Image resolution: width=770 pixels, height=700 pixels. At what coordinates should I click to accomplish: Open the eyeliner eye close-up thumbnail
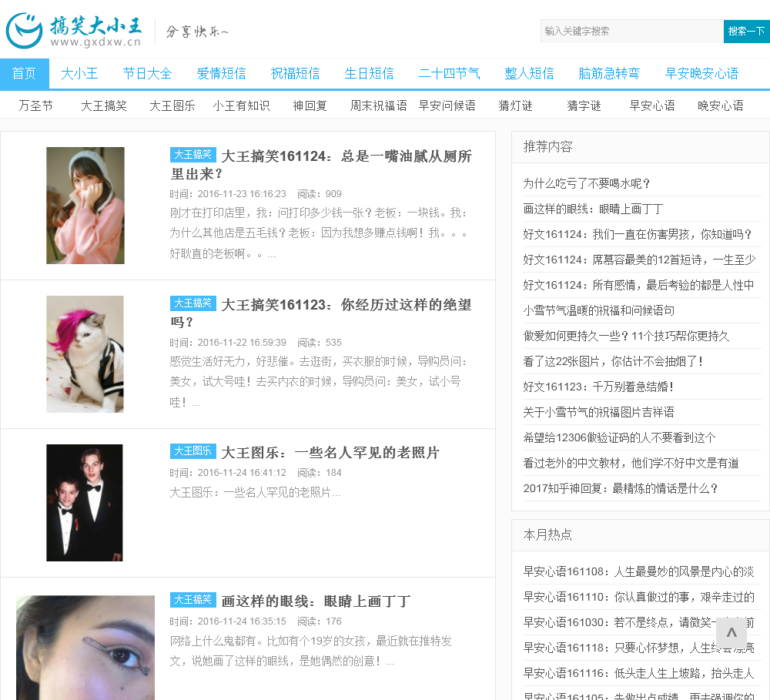tap(85, 648)
